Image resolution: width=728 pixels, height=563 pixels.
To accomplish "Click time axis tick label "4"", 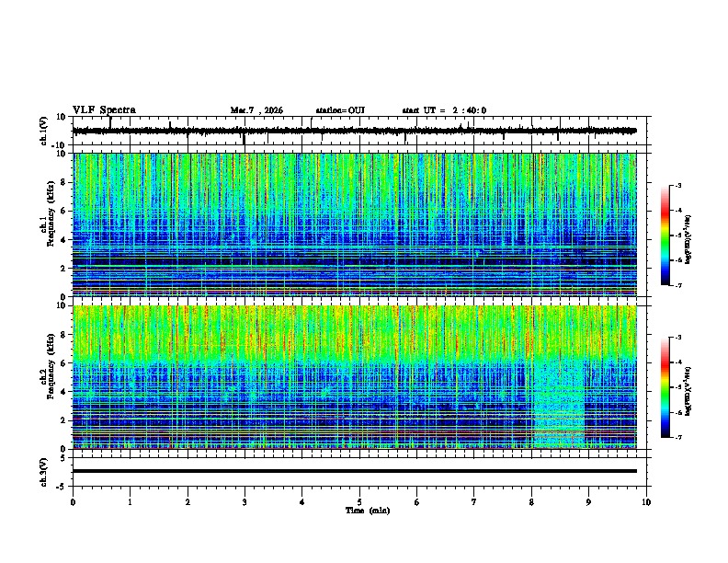I will (x=302, y=502).
